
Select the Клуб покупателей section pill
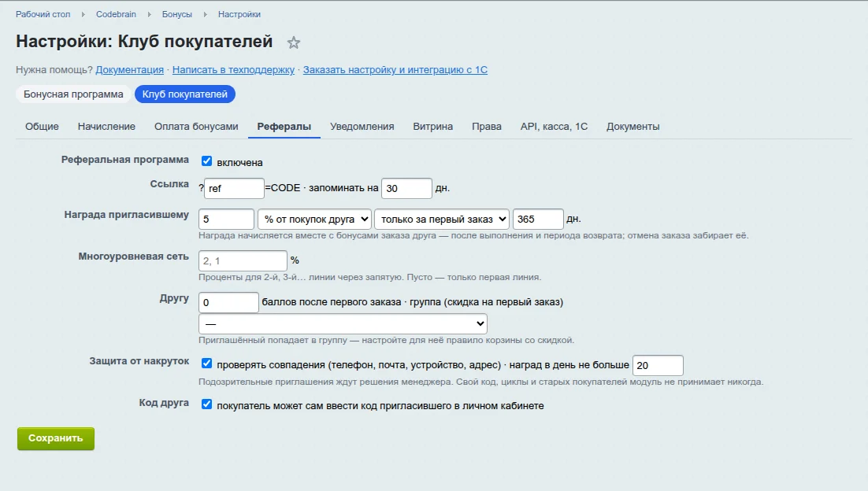[x=185, y=94]
